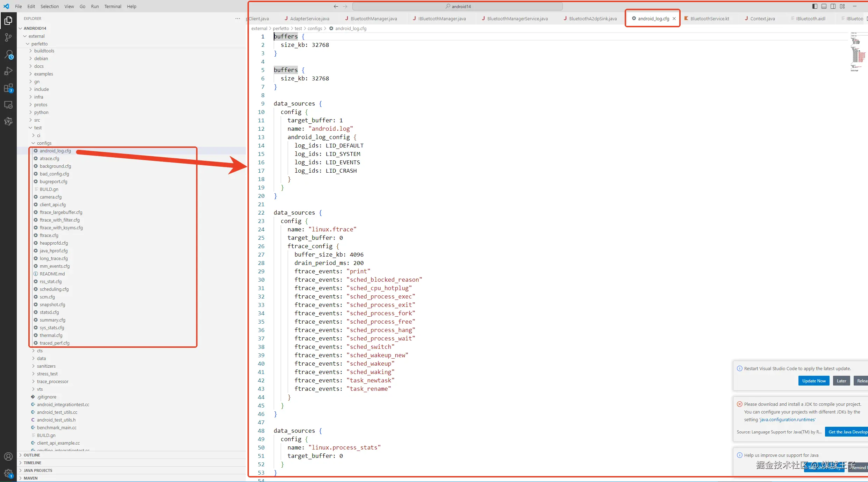This screenshot has height=482, width=868.
Task: Open Run and Debug view
Action: click(x=8, y=71)
